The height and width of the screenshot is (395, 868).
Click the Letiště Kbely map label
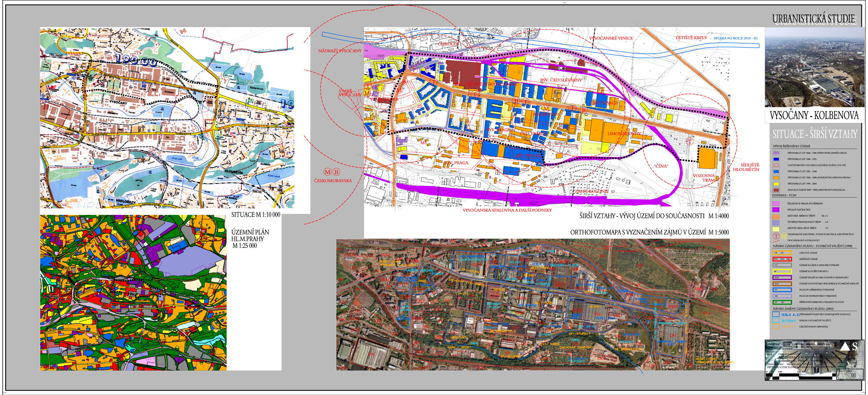coord(692,38)
